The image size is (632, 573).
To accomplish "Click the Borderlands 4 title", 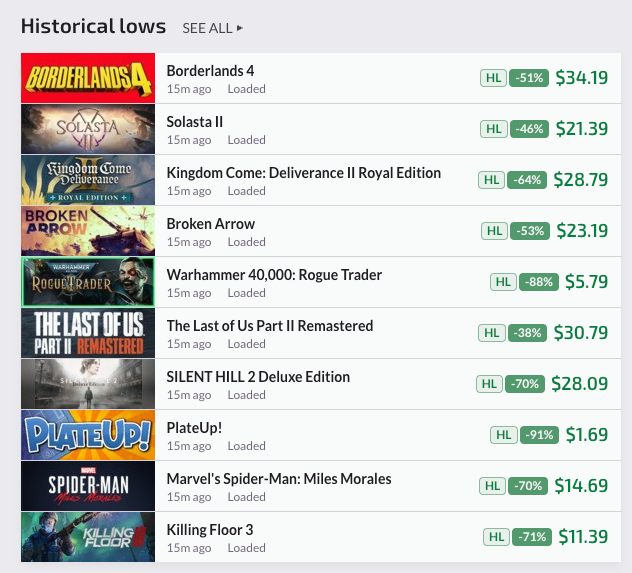I will click(210, 71).
